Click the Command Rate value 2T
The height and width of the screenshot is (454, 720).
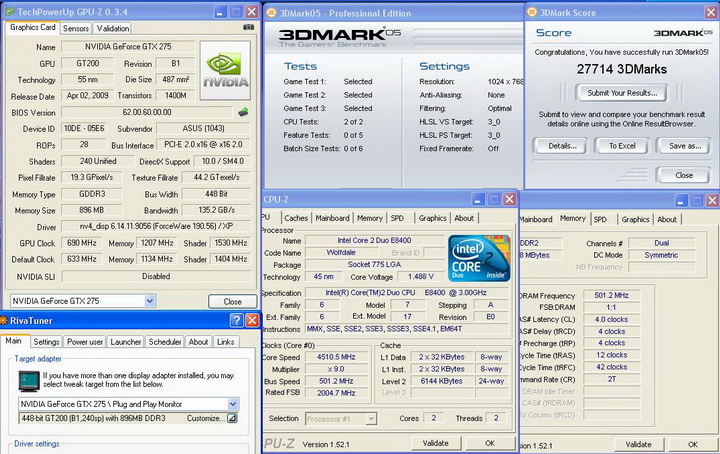[611, 379]
